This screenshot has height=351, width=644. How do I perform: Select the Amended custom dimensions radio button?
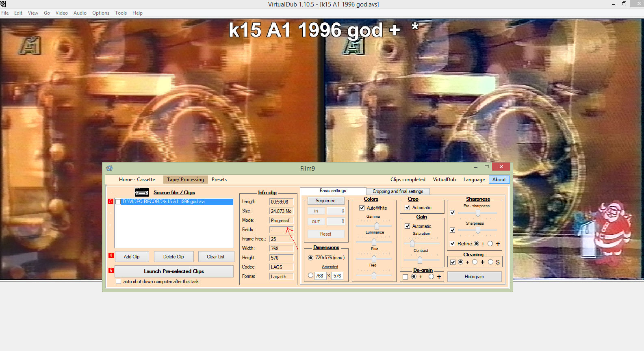[x=310, y=275]
